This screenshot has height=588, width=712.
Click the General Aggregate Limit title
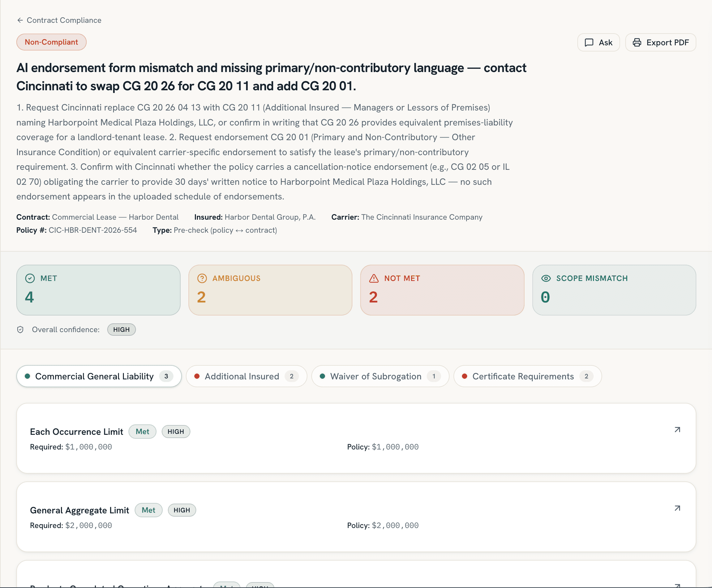tap(80, 510)
